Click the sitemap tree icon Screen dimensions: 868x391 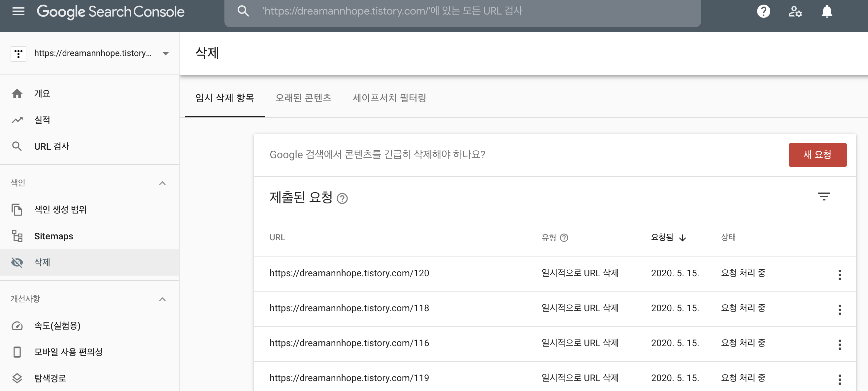[x=17, y=236]
